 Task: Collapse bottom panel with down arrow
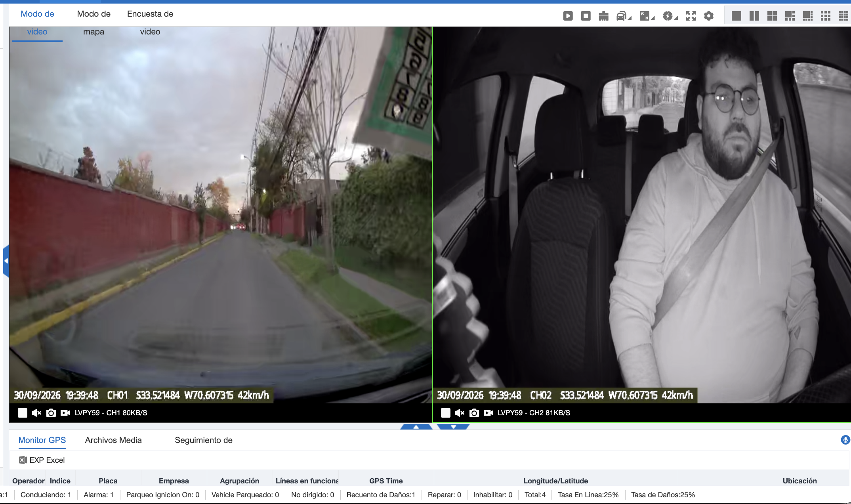(x=453, y=427)
